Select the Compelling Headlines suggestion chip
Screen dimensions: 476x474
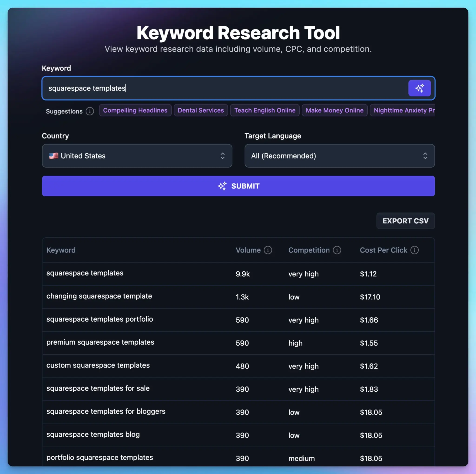[x=135, y=110]
